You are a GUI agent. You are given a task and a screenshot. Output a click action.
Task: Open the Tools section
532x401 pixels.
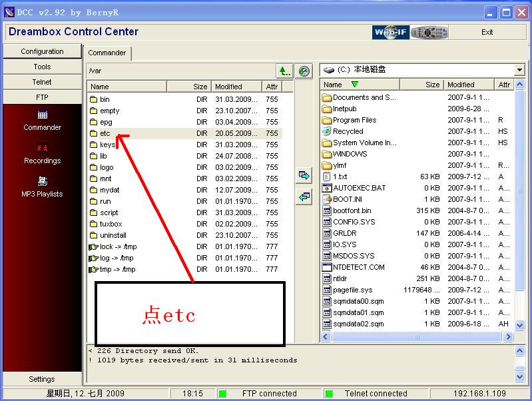pos(42,67)
